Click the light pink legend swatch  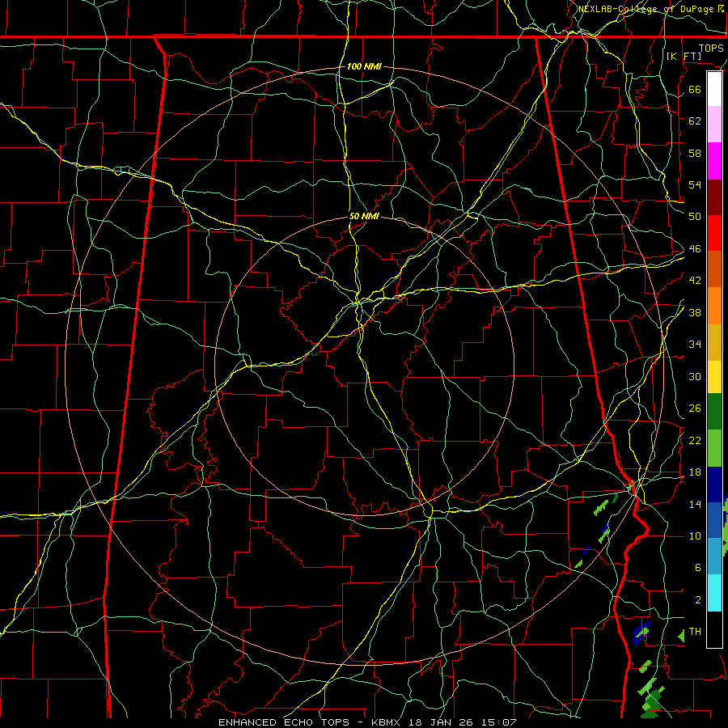point(714,125)
